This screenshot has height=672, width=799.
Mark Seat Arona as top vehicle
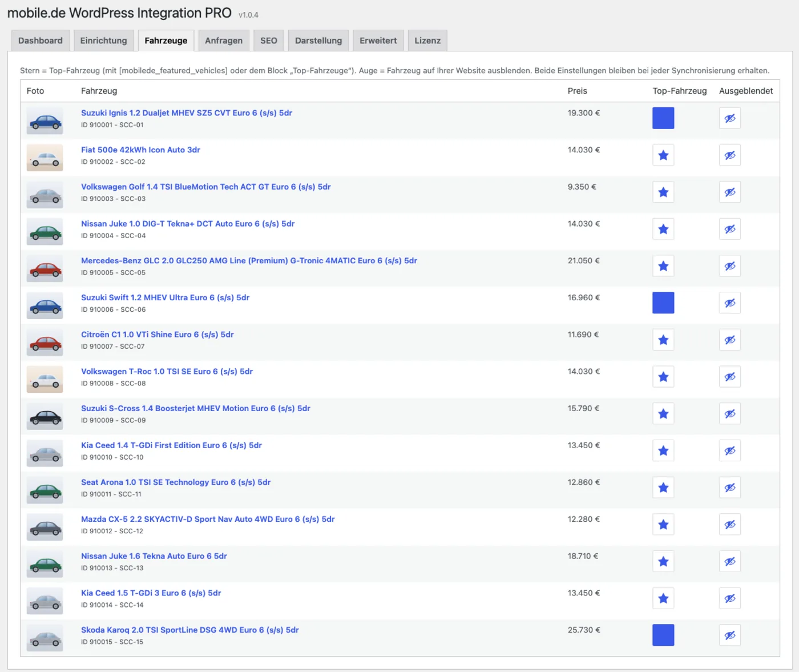(x=663, y=488)
